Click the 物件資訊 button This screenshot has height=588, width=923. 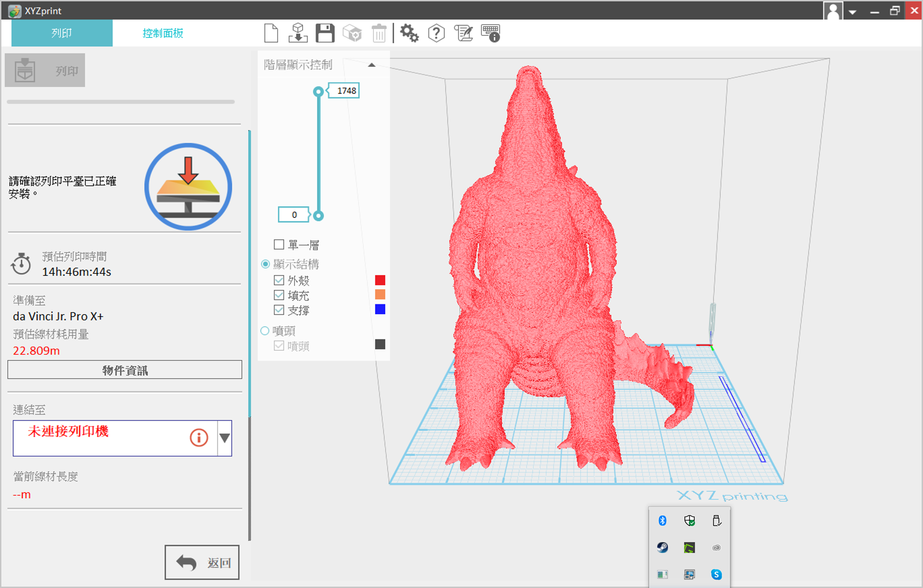coord(125,370)
